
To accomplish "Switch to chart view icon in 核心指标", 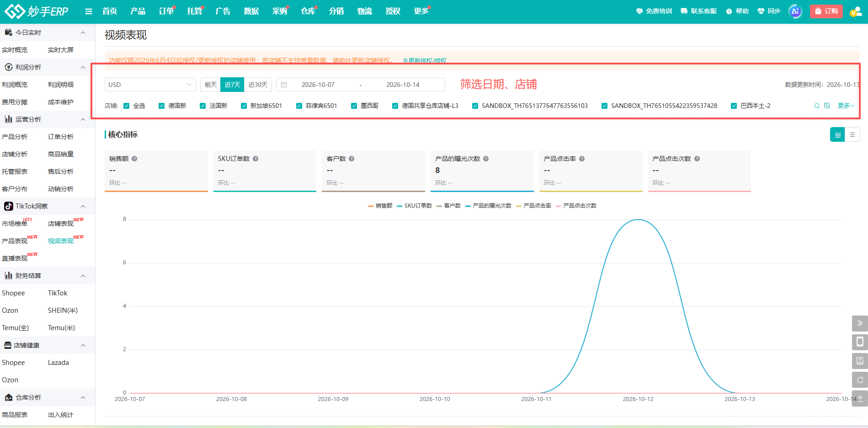I will [x=837, y=134].
